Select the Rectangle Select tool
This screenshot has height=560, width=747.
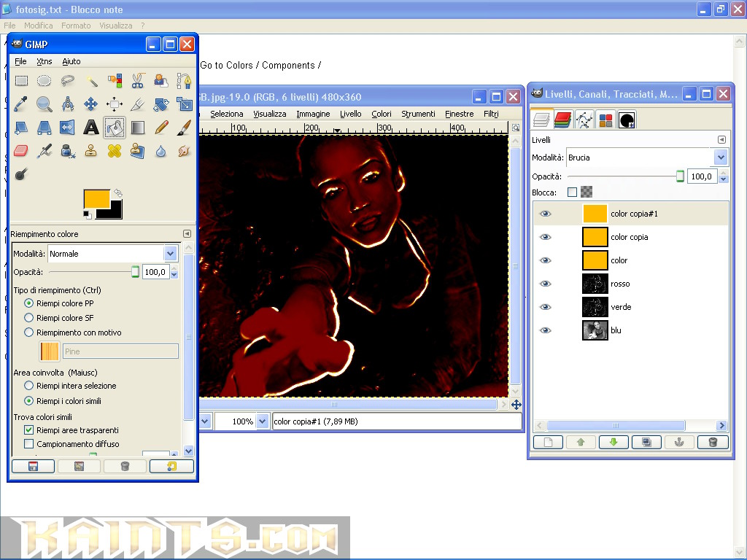pos(21,80)
